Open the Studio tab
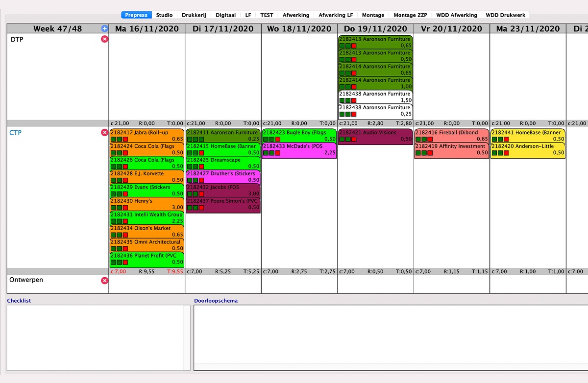The width and height of the screenshot is (588, 383). [x=164, y=15]
